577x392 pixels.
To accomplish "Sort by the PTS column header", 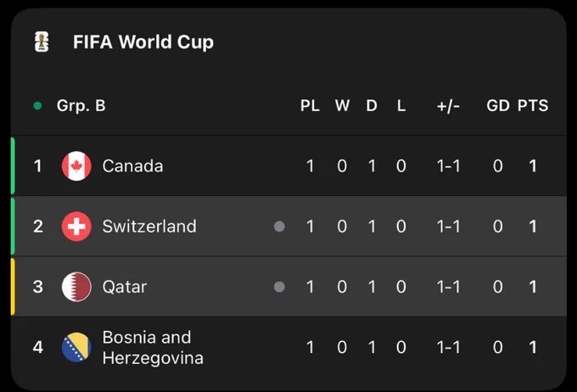I will 533,106.
